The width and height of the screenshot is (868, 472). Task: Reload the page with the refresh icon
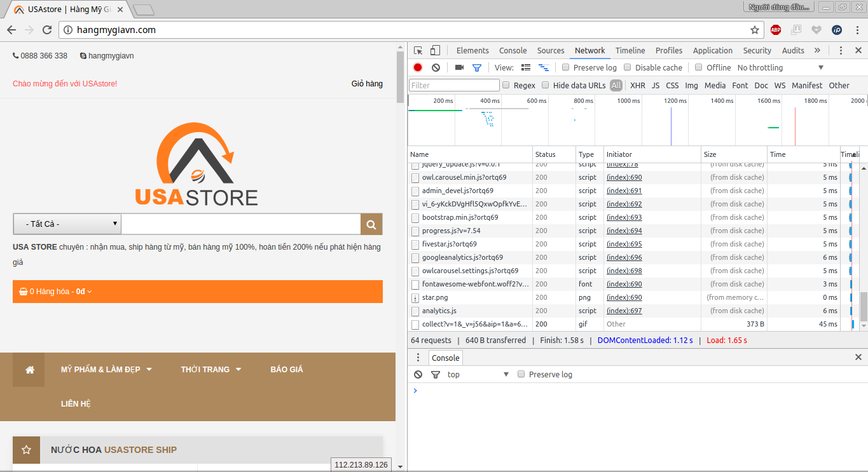pyautogui.click(x=47, y=30)
